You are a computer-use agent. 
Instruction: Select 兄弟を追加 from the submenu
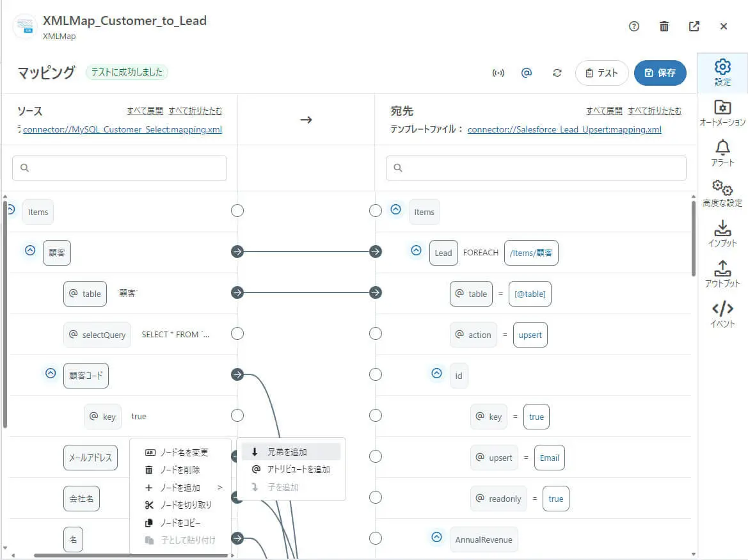[290, 452]
